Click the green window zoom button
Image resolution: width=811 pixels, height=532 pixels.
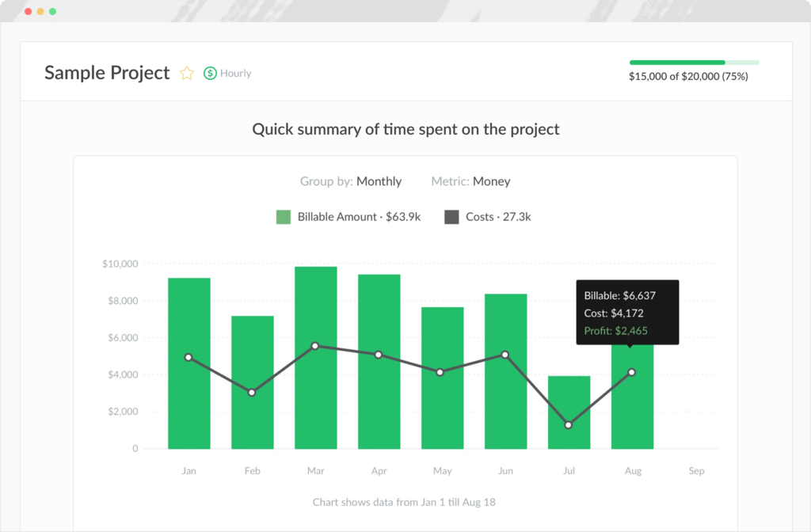[x=52, y=12]
